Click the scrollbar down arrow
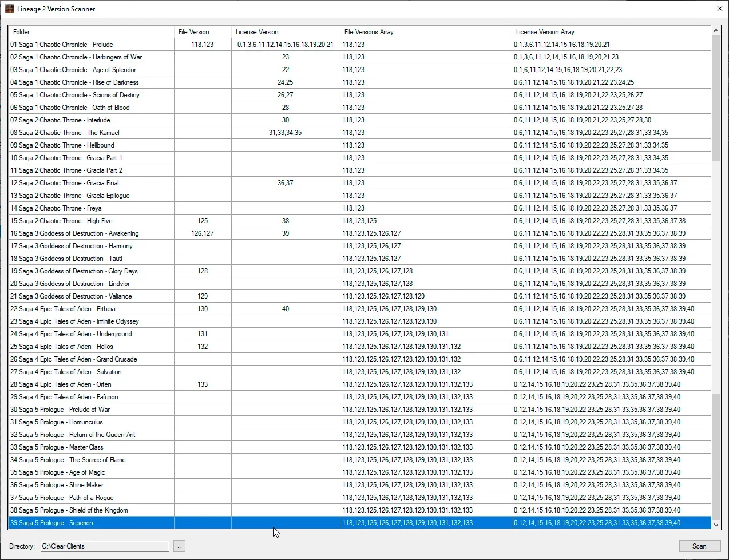Viewport: 729px width, 560px height. 716,525
